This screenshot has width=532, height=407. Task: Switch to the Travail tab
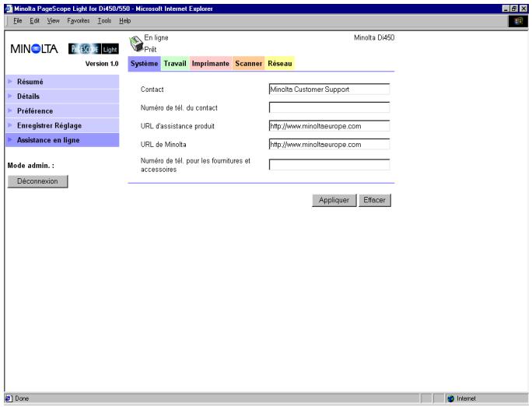(175, 64)
